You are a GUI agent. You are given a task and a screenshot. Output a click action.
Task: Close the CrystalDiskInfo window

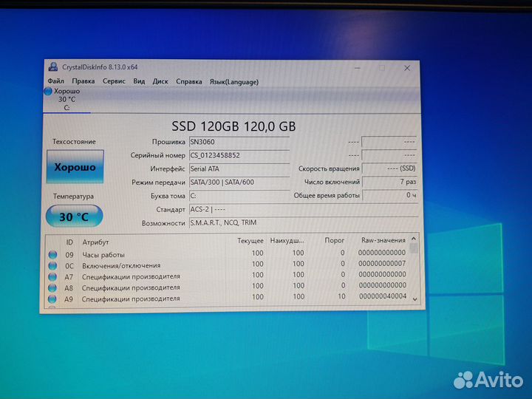[407, 68]
